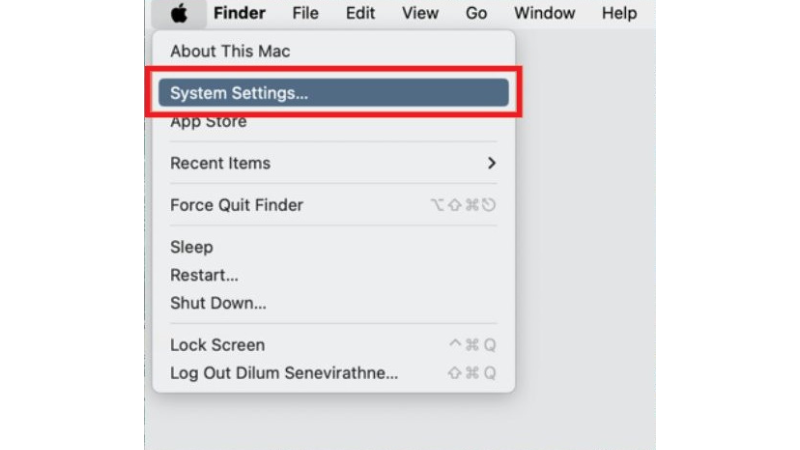This screenshot has width=800, height=450.
Task: Choose Force Quit Finder
Action: tap(236, 205)
